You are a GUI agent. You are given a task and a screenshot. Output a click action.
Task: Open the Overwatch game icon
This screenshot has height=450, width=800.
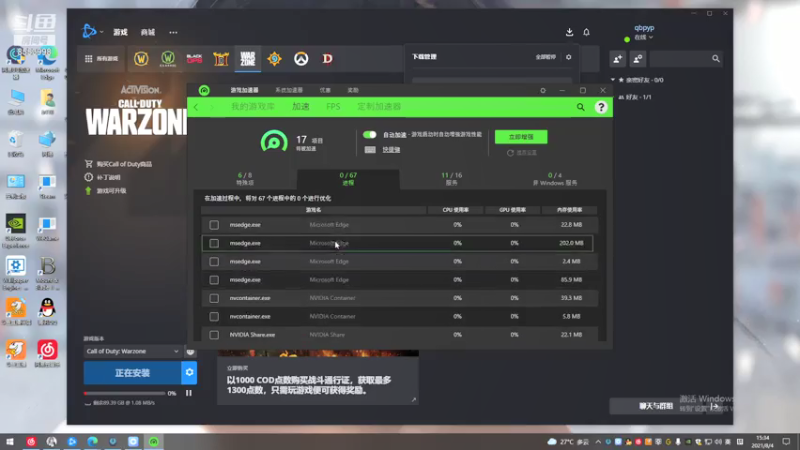[x=301, y=59]
